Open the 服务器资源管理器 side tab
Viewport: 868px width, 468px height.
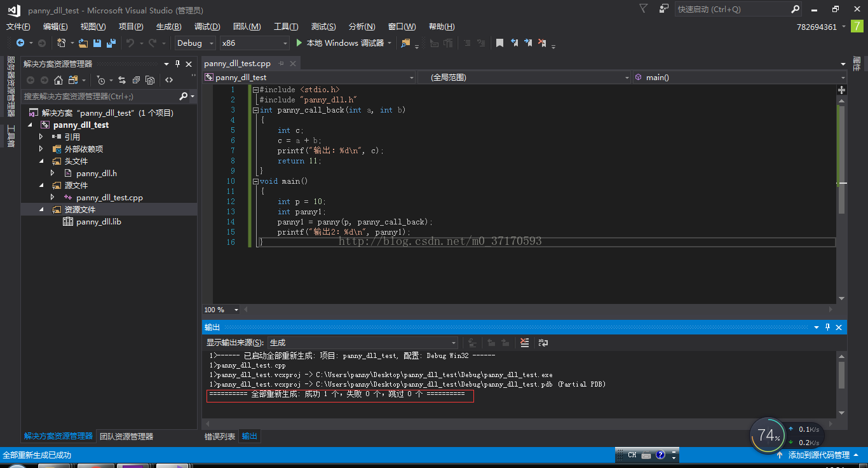(x=11, y=86)
